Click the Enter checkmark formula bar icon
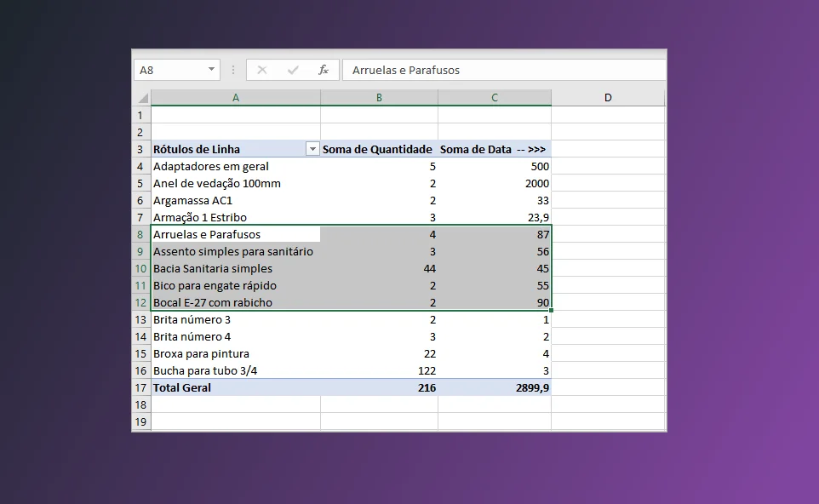This screenshot has height=504, width=819. (x=293, y=70)
